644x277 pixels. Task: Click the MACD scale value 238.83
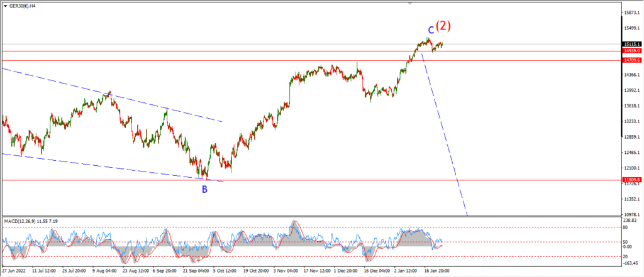631,221
